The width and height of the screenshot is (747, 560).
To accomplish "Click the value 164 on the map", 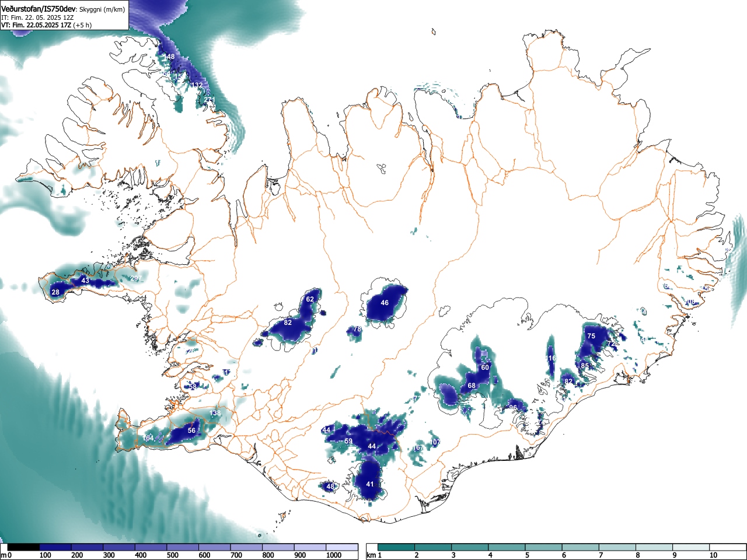I will [x=148, y=438].
